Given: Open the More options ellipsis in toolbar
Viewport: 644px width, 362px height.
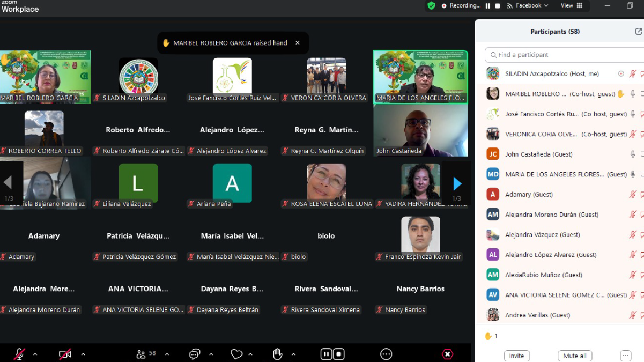Looking at the screenshot, I should (386, 354).
